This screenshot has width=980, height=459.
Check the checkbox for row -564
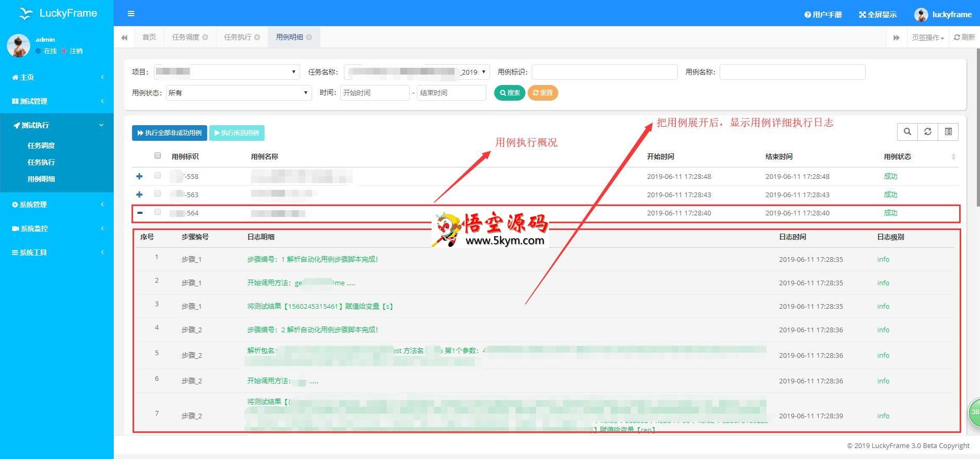tap(158, 212)
